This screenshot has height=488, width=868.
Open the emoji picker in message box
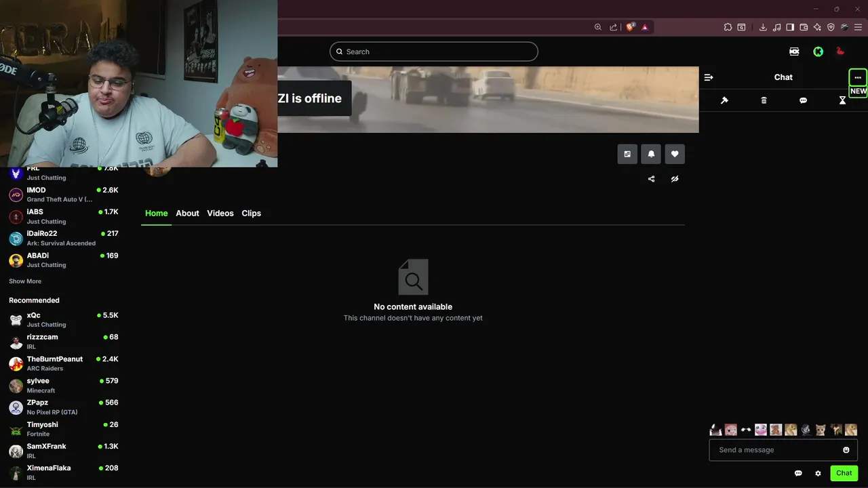(846, 450)
